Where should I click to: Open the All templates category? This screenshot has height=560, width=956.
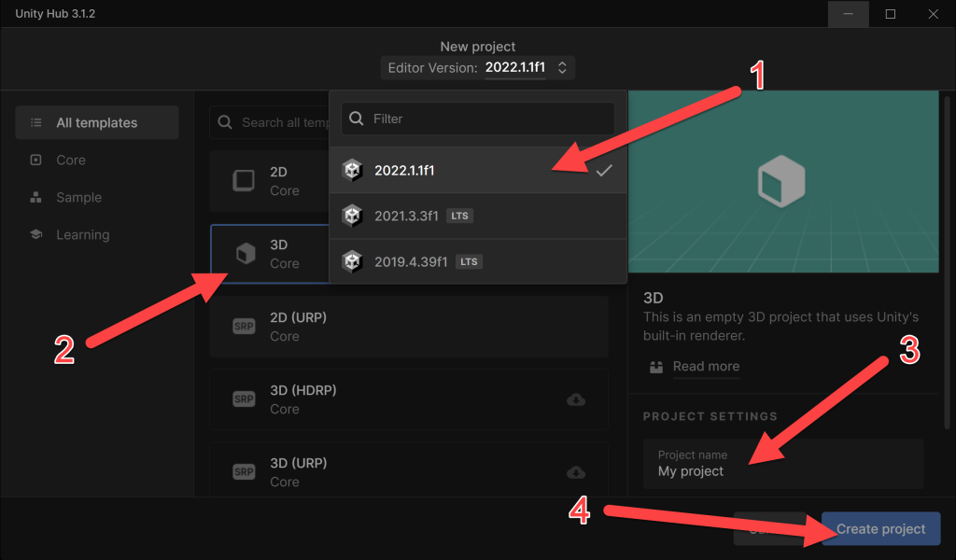pyautogui.click(x=97, y=122)
